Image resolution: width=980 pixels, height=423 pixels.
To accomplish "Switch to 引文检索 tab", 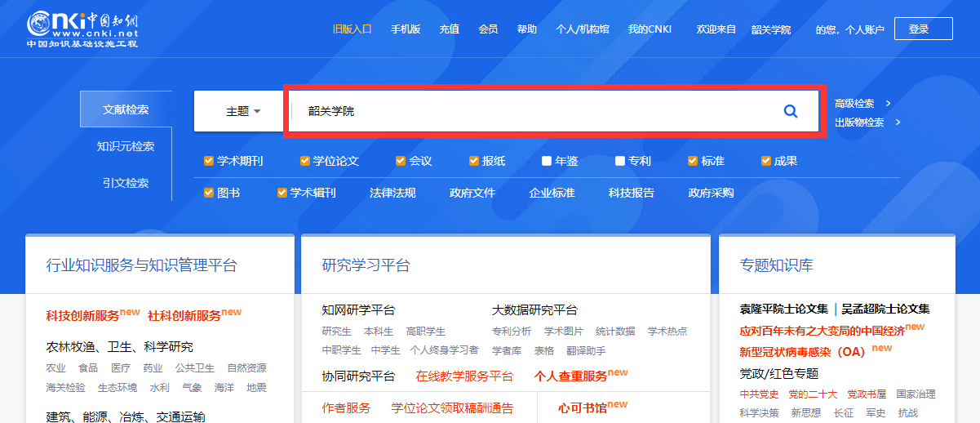I will (x=126, y=183).
